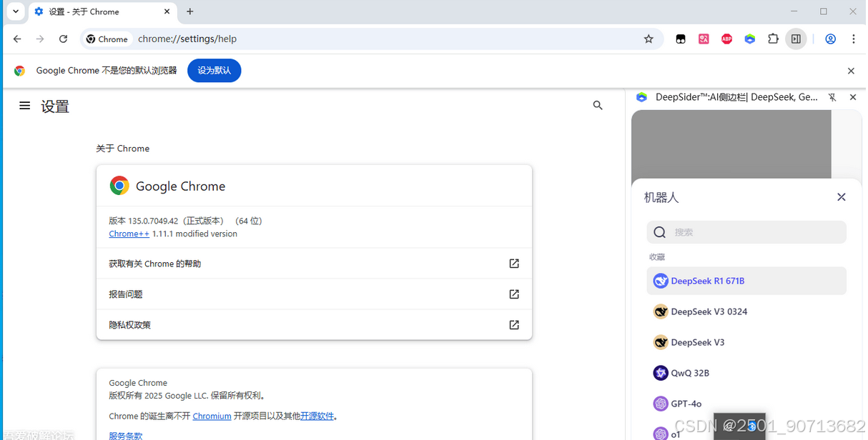The height and width of the screenshot is (440, 868).
Task: Open a new tab with plus button
Action: (190, 11)
